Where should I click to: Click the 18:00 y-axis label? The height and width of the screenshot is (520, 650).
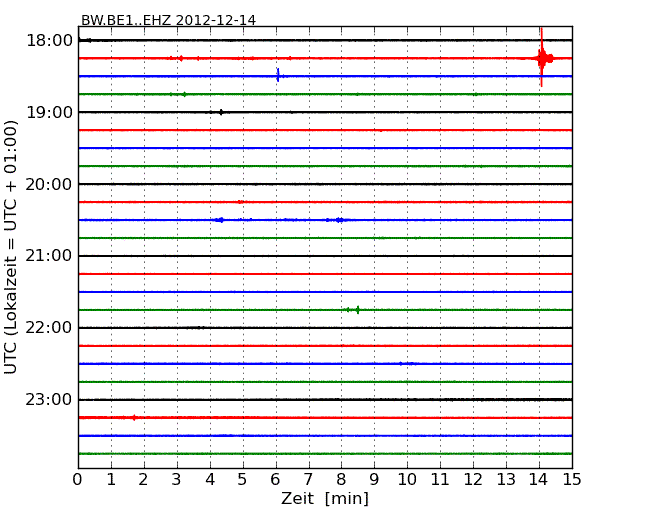click(x=49, y=41)
